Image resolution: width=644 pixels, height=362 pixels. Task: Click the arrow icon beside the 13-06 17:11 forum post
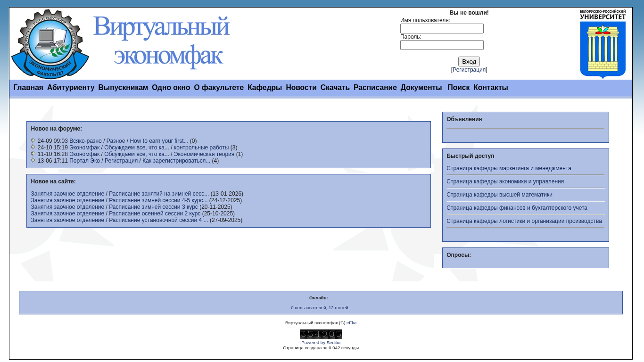33,160
